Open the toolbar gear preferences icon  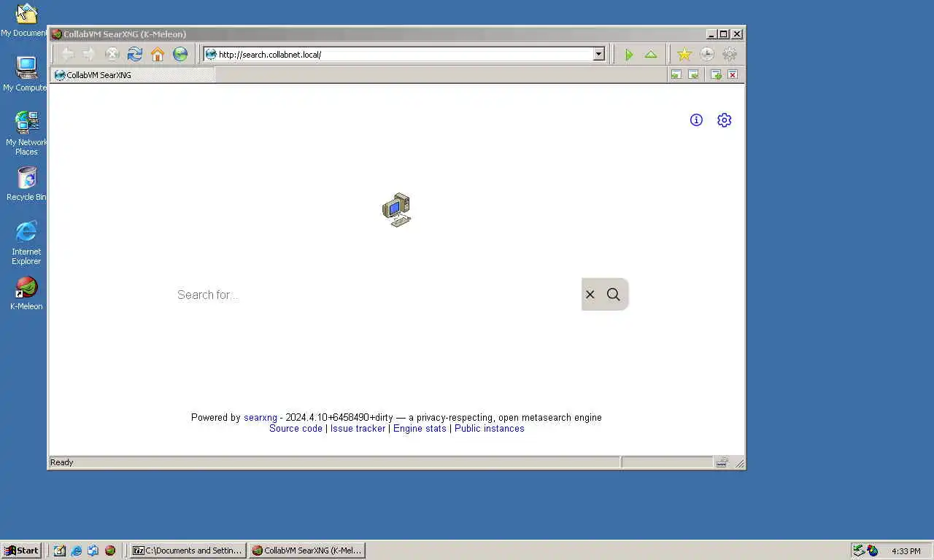[729, 54]
